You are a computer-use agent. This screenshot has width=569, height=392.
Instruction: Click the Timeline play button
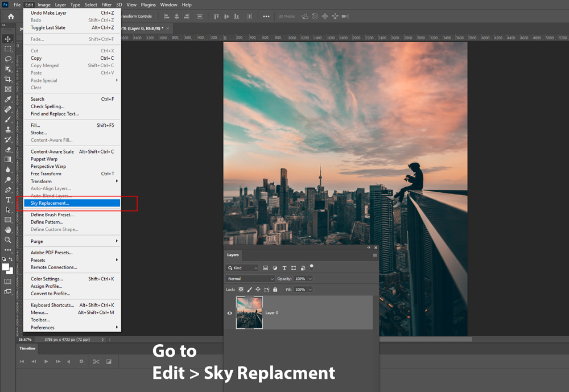coord(46,361)
